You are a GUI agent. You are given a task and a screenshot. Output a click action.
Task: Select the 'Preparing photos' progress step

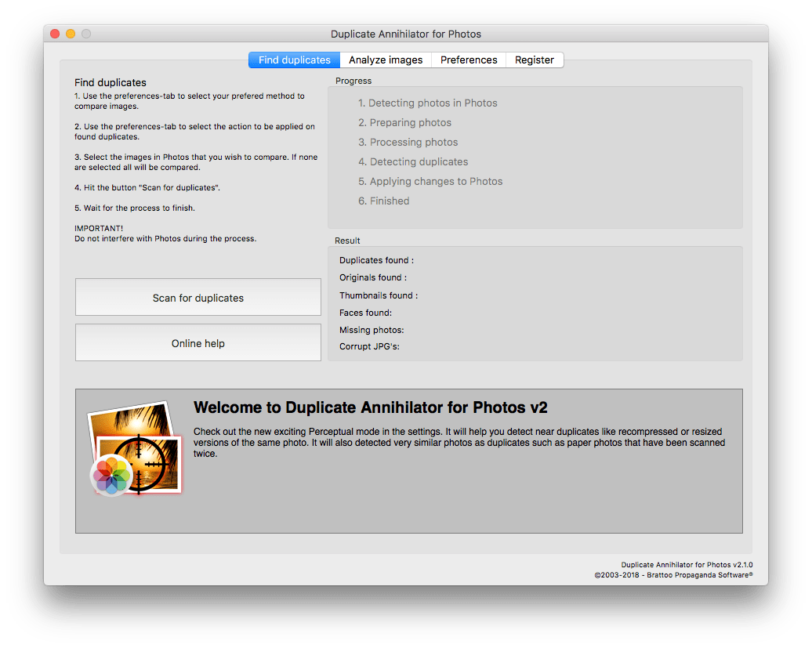point(404,123)
